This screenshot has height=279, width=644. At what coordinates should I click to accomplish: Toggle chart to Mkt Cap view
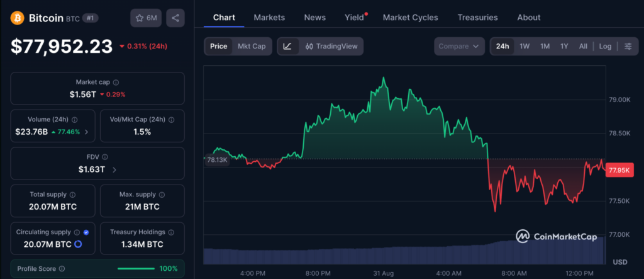point(252,46)
